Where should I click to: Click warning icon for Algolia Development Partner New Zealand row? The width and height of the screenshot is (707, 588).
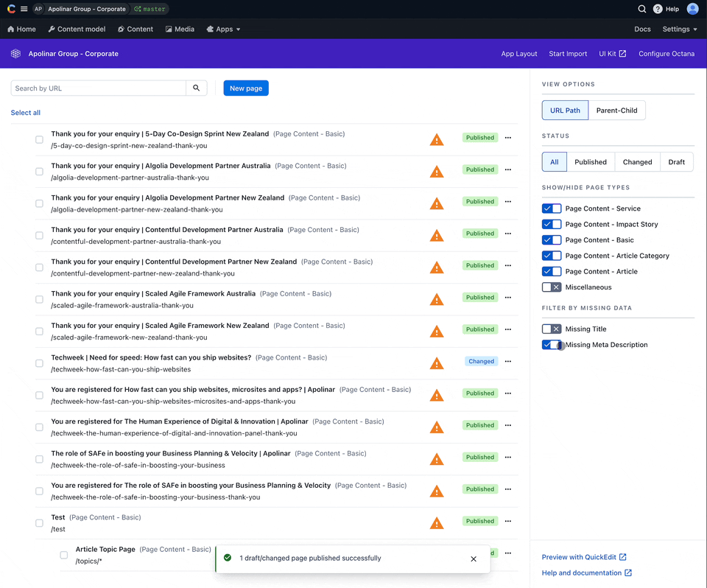click(437, 203)
